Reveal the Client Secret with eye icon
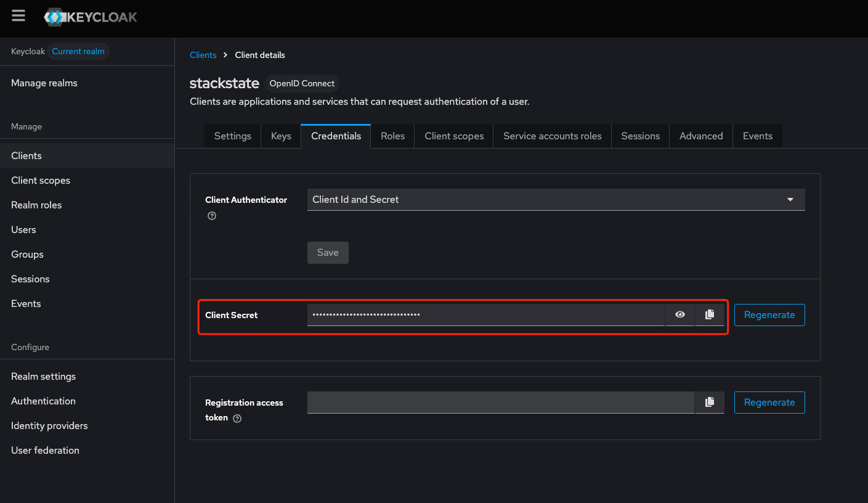Viewport: 868px width, 503px height. click(x=680, y=314)
